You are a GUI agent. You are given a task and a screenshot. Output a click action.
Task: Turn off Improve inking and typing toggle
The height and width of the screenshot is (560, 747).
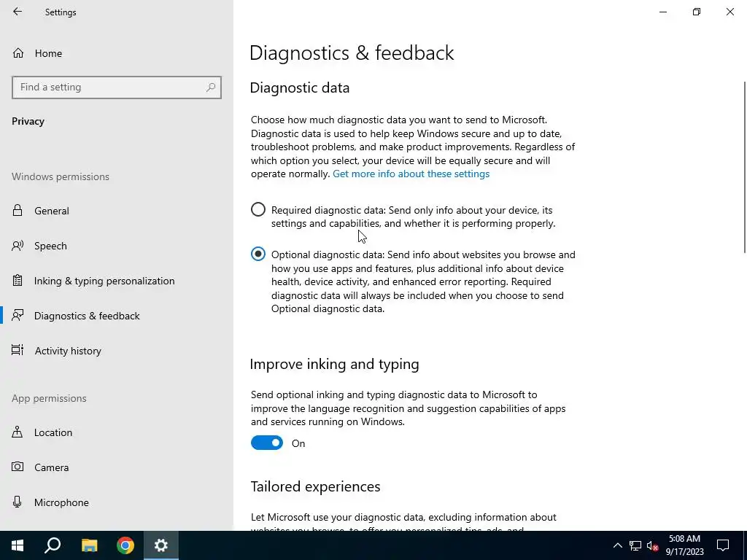pyautogui.click(x=267, y=443)
